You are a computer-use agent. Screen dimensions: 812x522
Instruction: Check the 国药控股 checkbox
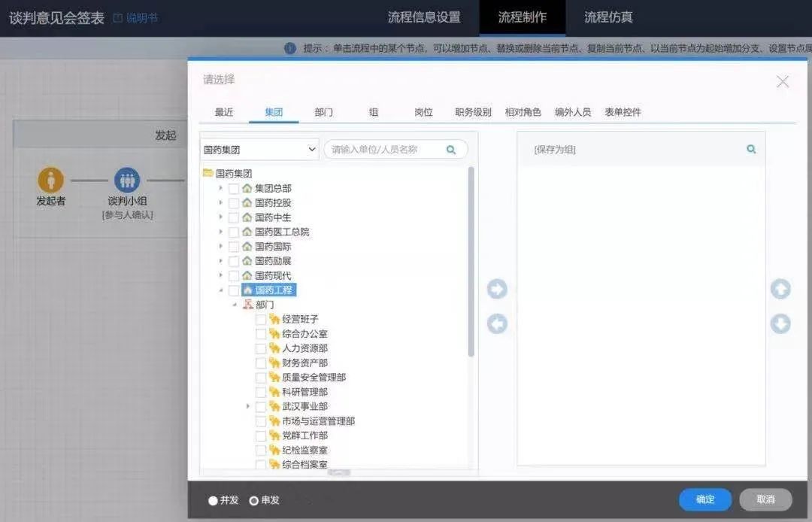(x=234, y=202)
